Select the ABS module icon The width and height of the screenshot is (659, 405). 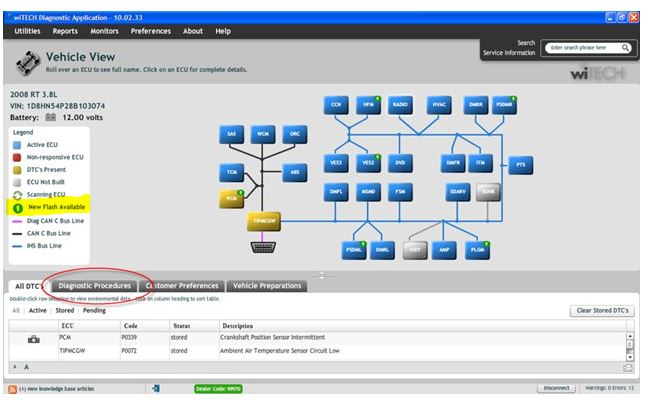tap(294, 172)
